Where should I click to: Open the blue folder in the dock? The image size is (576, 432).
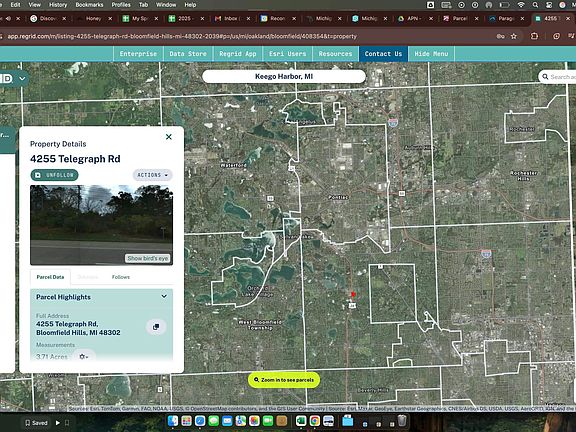point(348,421)
